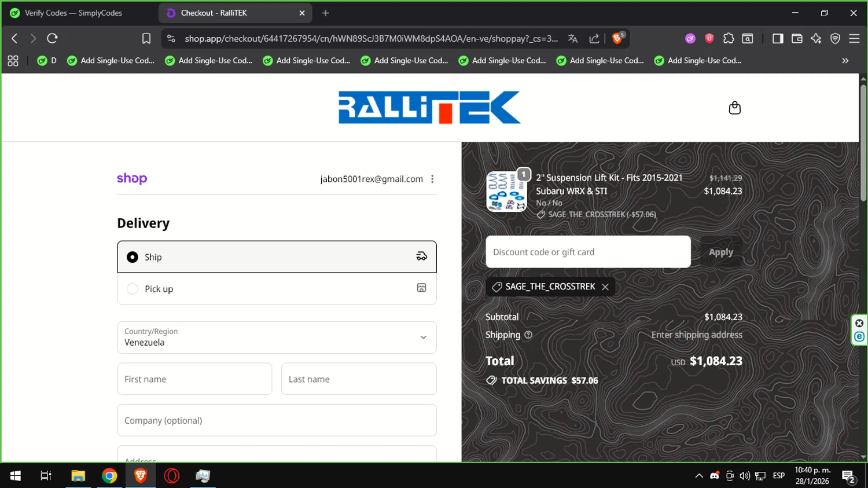This screenshot has width=868, height=488.
Task: Toggle the browser sidebar panel
Action: tap(778, 38)
